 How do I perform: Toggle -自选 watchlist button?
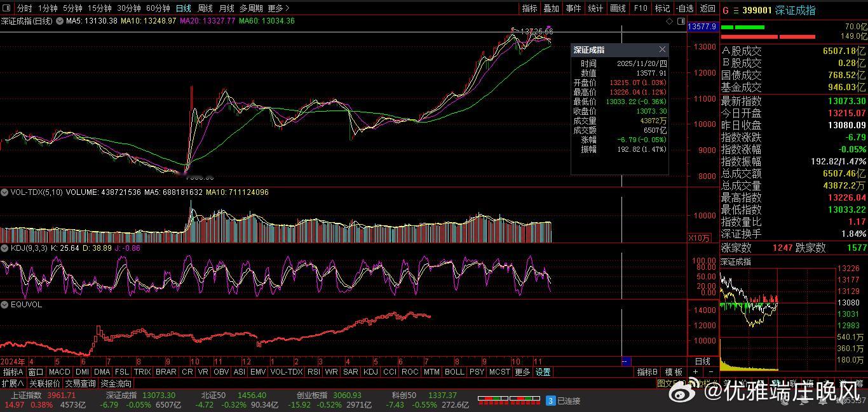(685, 8)
